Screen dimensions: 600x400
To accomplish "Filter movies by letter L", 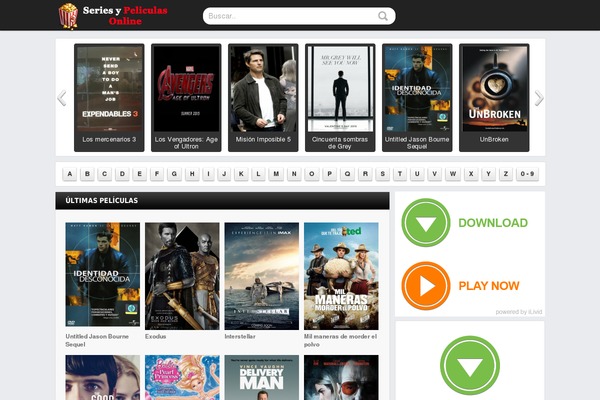I will [258, 174].
